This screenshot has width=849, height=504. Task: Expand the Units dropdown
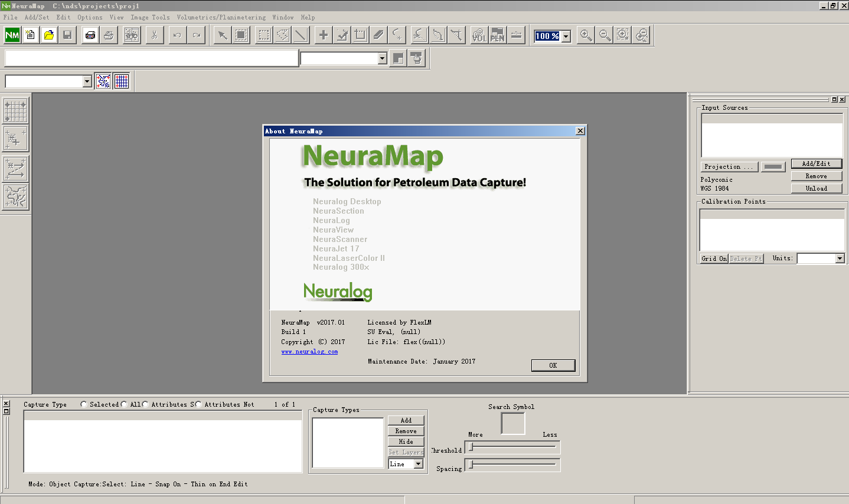840,258
